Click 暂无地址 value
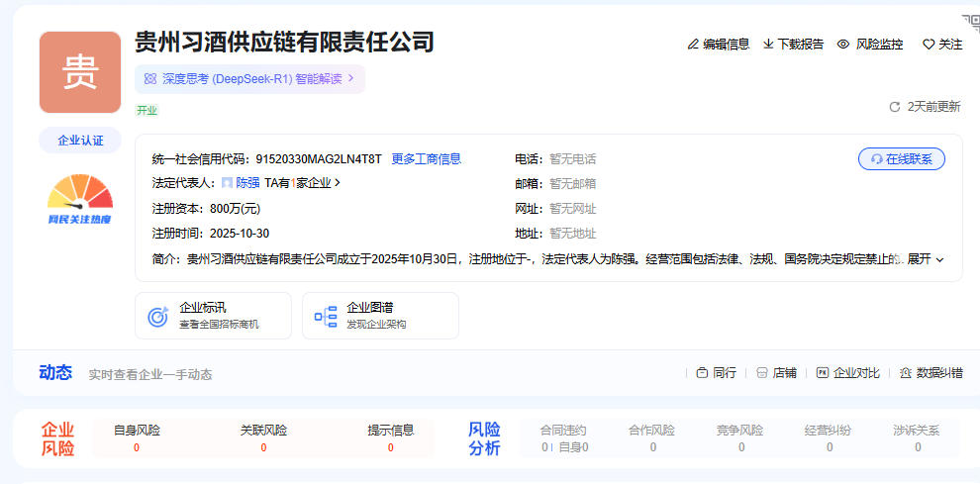The height and width of the screenshot is (484, 980). click(x=572, y=234)
